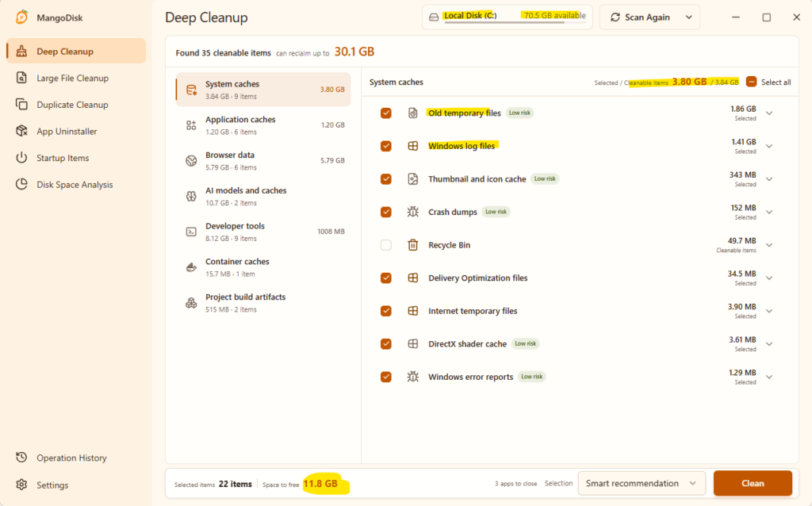The image size is (812, 506).
Task: Uncheck Internet temporary files checkbox
Action: tap(386, 311)
